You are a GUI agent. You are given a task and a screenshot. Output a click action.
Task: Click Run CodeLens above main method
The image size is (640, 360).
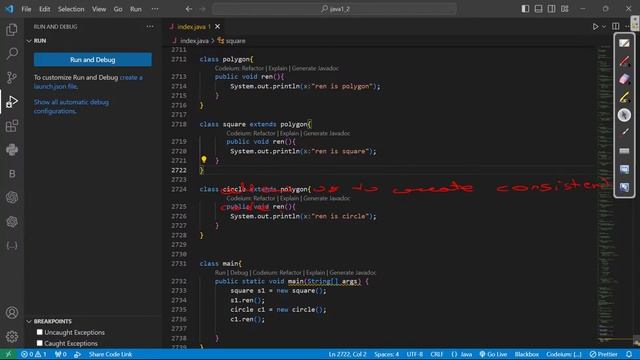(220, 273)
